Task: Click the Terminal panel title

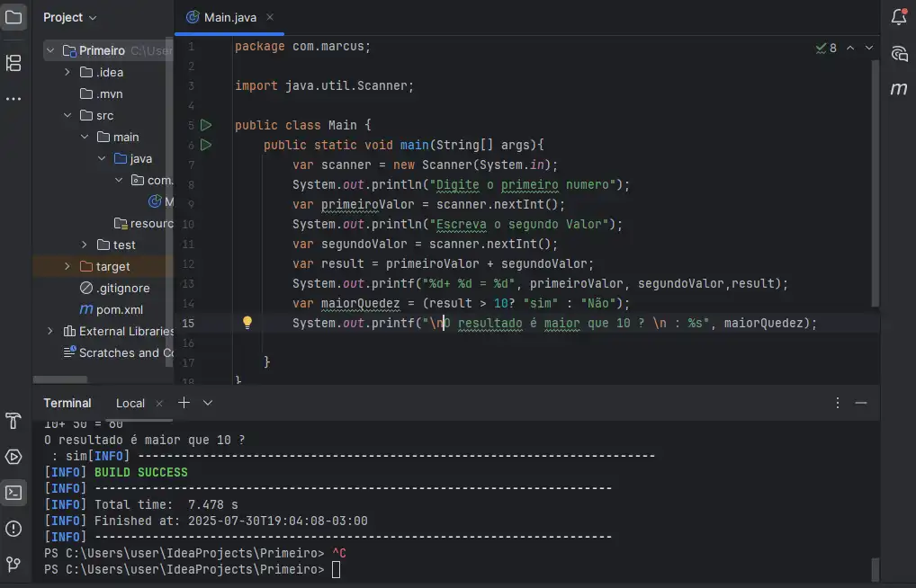Action: click(x=67, y=404)
